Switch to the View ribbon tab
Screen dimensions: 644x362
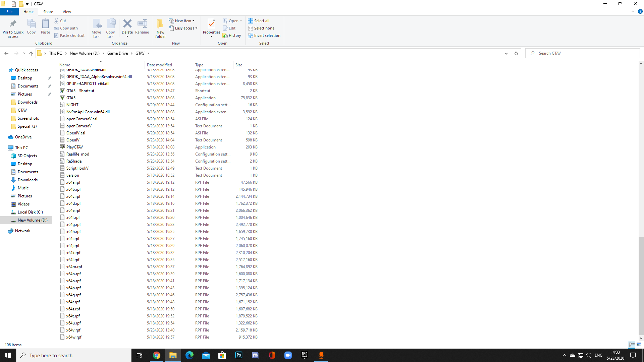point(67,11)
